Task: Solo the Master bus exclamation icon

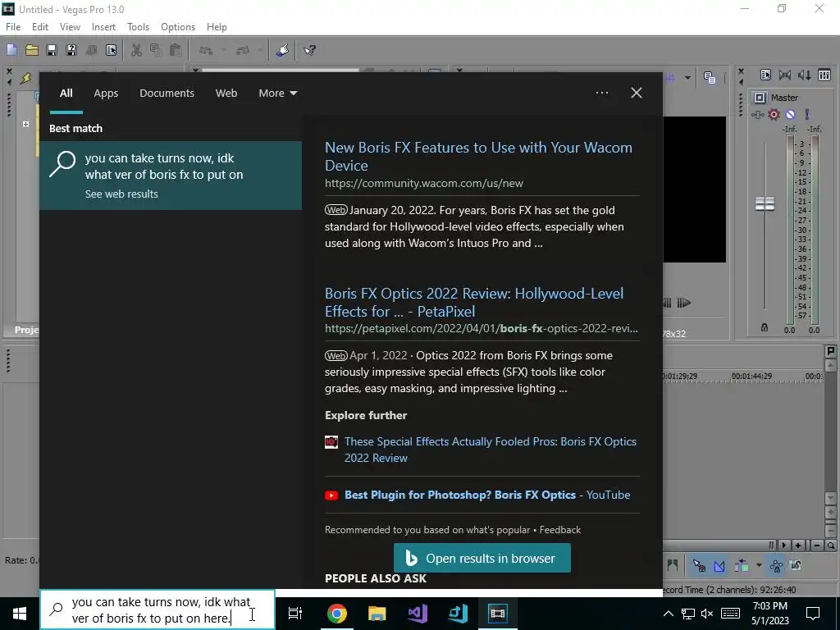Action: click(807, 115)
